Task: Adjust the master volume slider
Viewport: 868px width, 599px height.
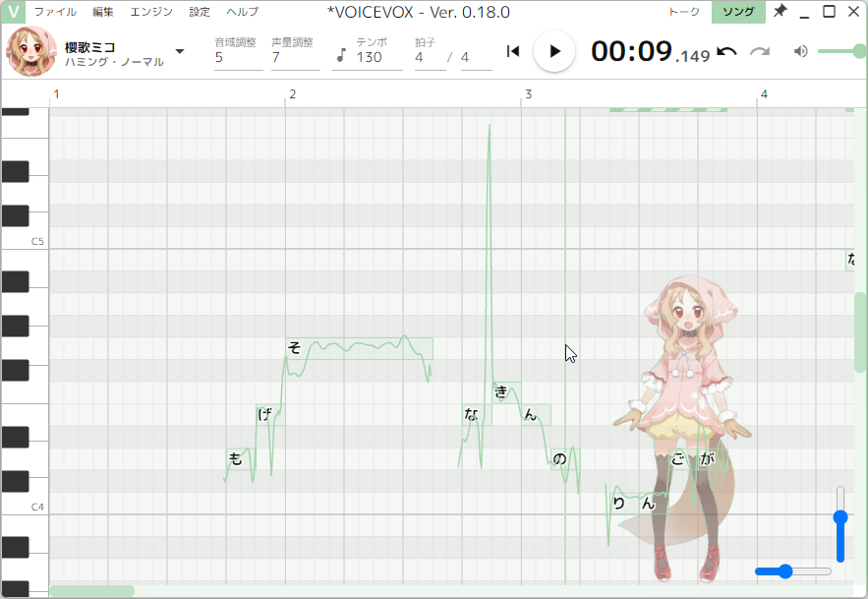Action: click(842, 51)
